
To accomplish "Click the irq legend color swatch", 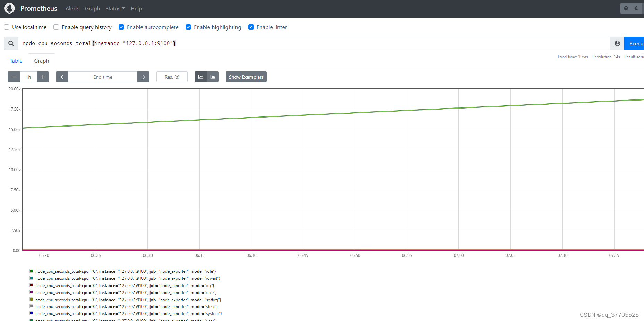I will click(x=32, y=285).
